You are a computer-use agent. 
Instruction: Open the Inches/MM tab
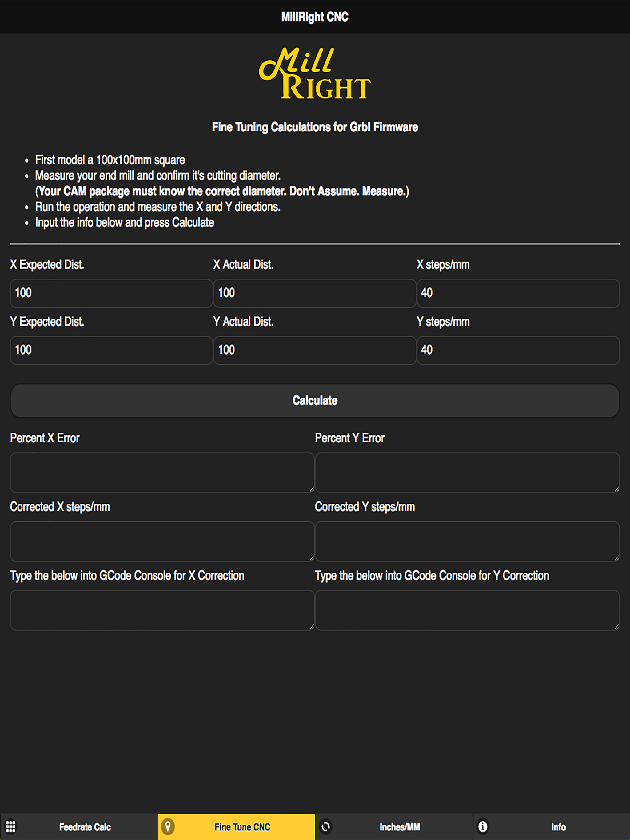[x=394, y=827]
